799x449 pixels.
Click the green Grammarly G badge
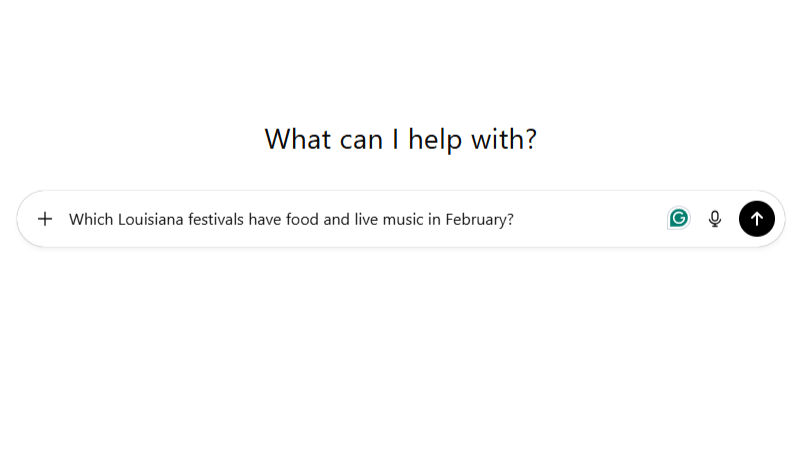pyautogui.click(x=679, y=218)
